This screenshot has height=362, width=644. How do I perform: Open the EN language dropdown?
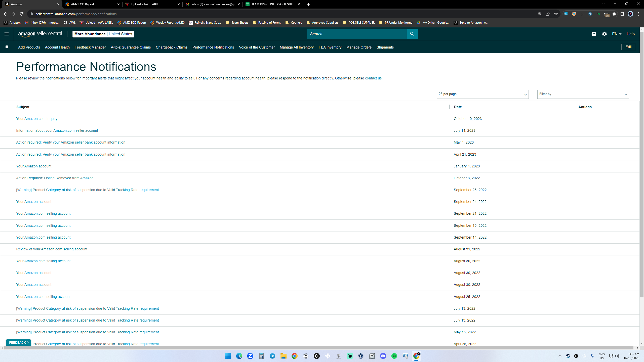617,34
